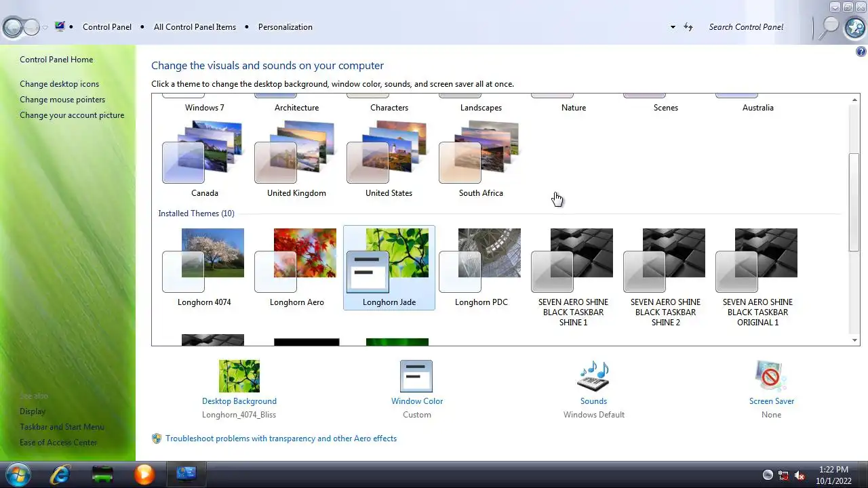
Task: Select the Canada theme
Action: pos(204,160)
